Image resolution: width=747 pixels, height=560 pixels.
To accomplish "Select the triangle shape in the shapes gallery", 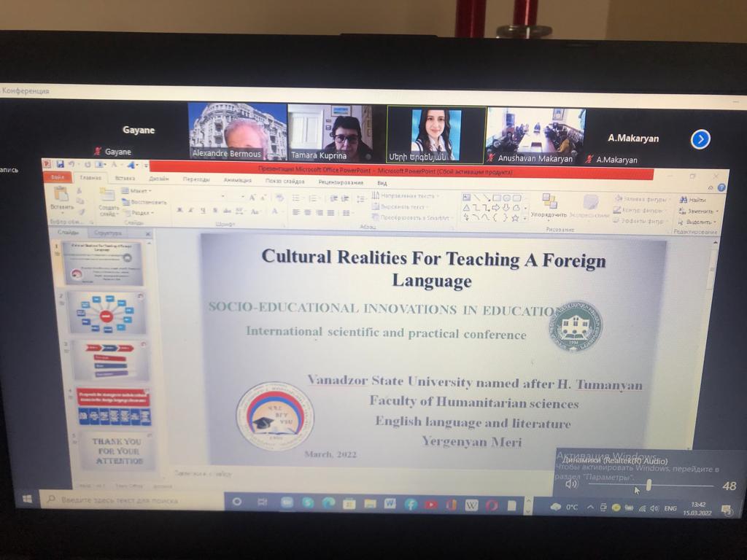I will tap(466, 208).
